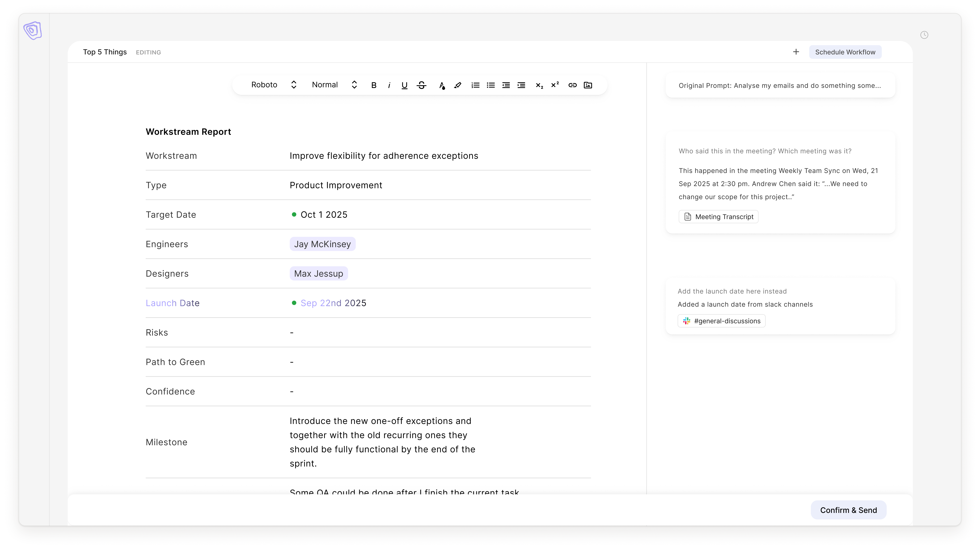This screenshot has height=550, width=980.
Task: Click the Target Date label
Action: 171,215
